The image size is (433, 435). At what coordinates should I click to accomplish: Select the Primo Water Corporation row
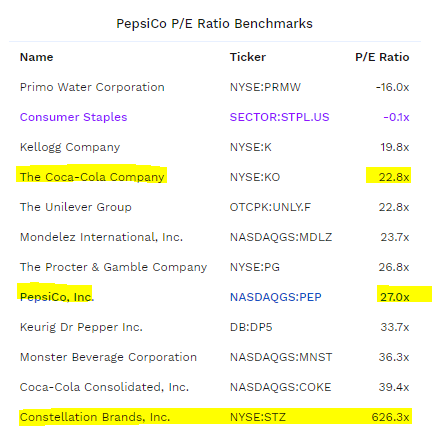(x=215, y=87)
